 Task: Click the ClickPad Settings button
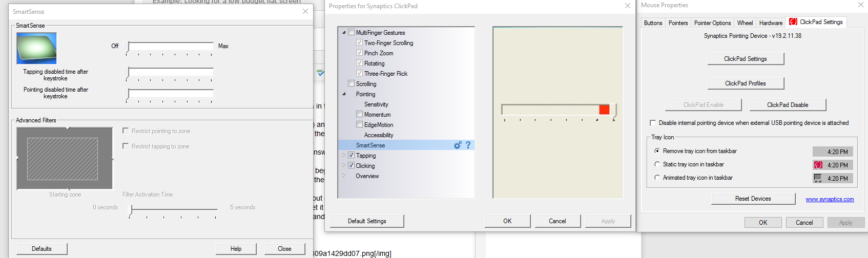point(746,59)
